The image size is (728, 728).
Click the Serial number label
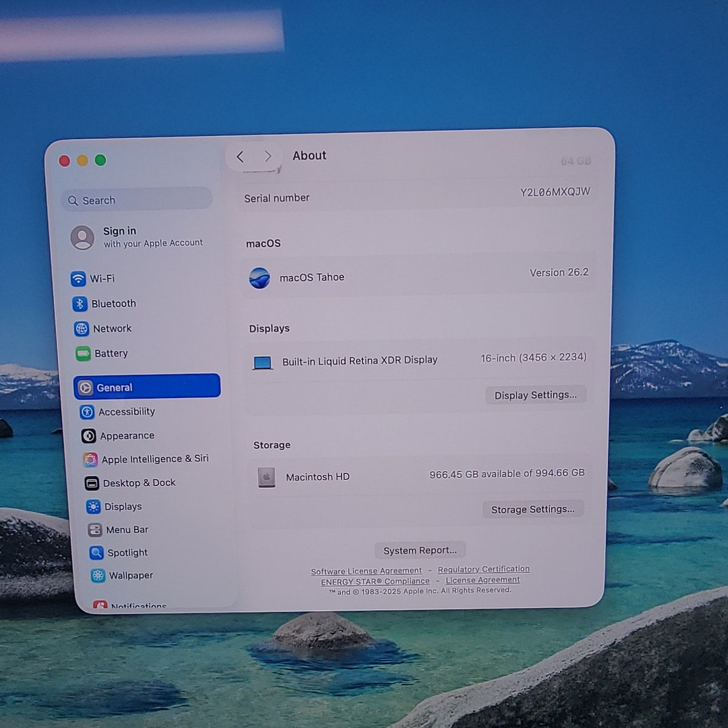point(277,198)
